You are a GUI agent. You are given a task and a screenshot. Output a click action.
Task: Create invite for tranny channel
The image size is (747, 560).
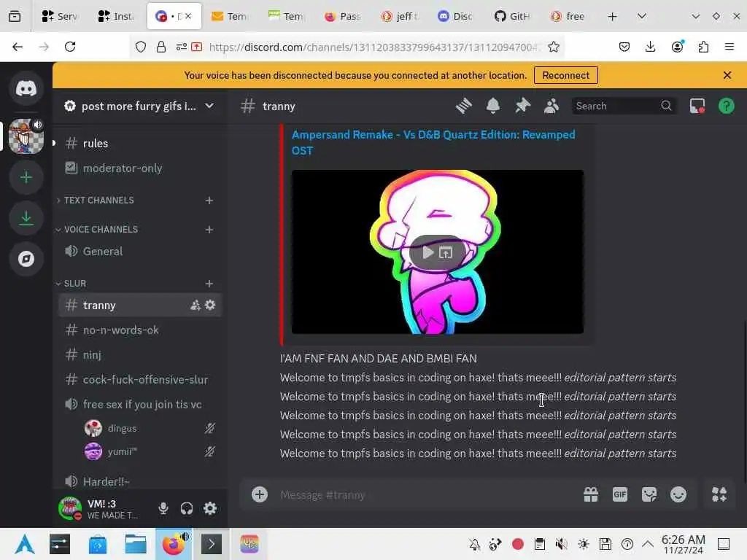196,306
